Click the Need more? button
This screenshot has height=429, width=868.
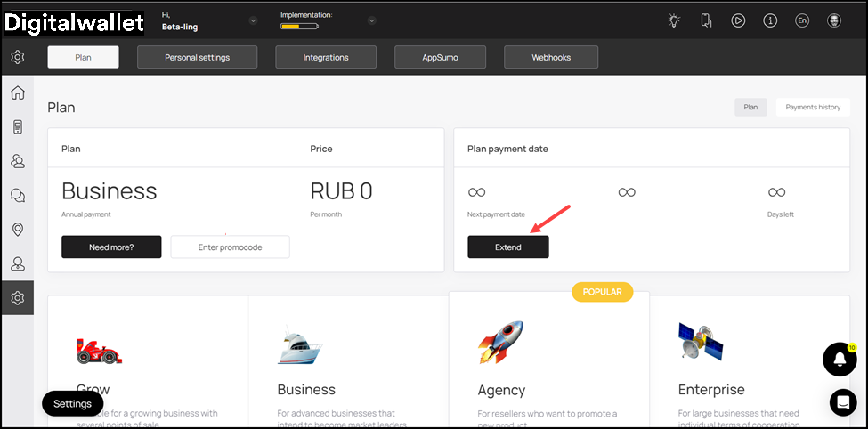(111, 247)
